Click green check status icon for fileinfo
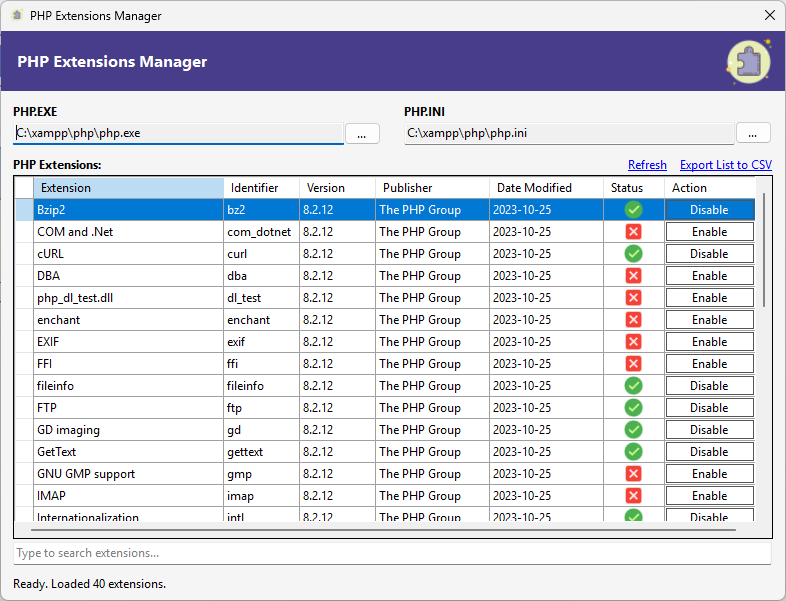Image resolution: width=786 pixels, height=601 pixels. coord(634,385)
